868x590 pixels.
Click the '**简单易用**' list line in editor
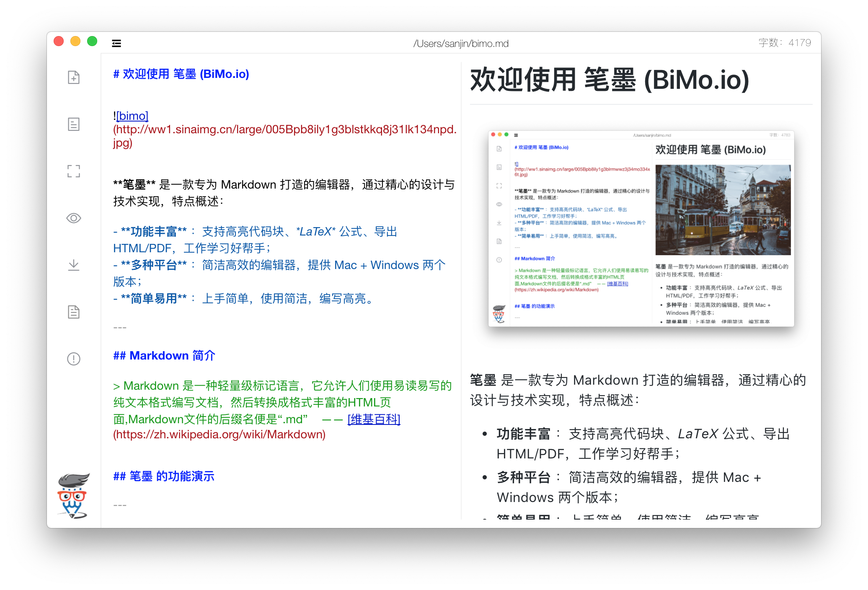(x=245, y=298)
